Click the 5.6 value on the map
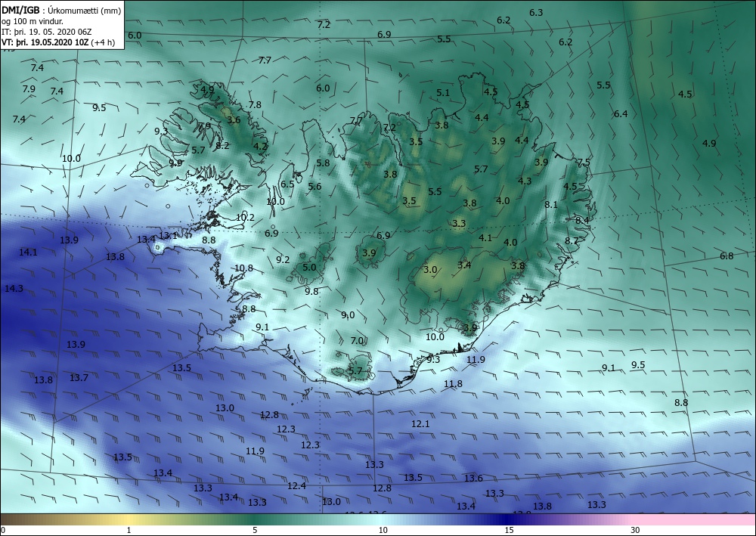756x536 pixels. click(314, 187)
